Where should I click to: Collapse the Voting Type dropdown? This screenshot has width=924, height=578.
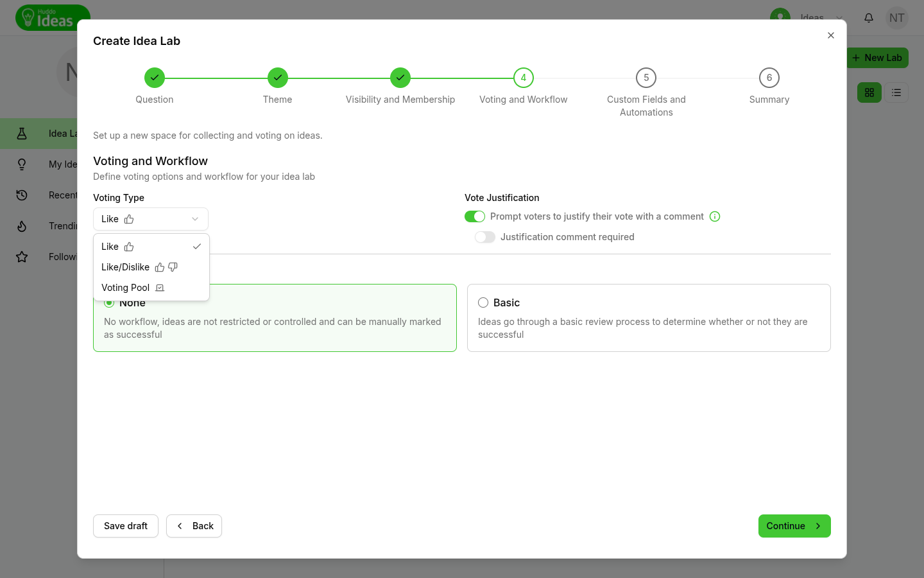click(151, 219)
